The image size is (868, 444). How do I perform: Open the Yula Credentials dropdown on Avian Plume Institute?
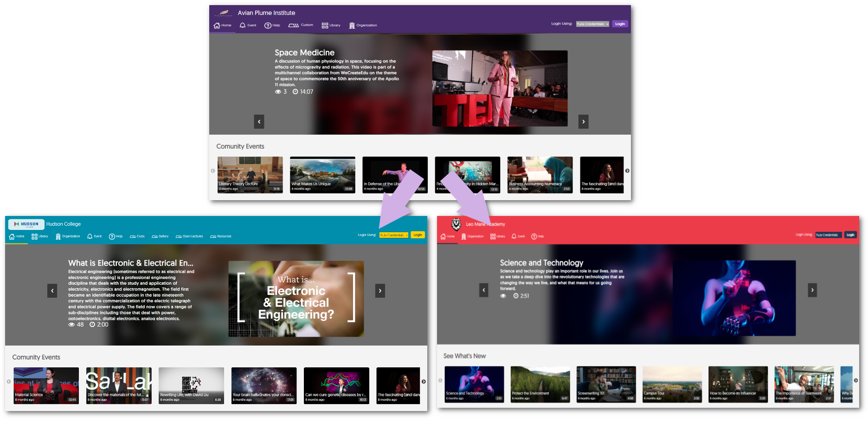[592, 24]
